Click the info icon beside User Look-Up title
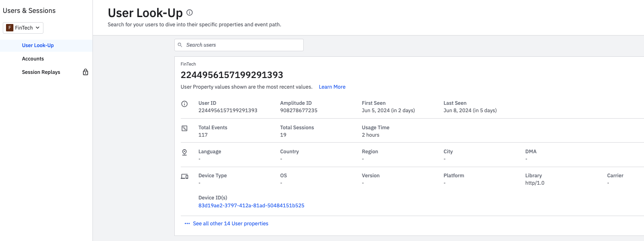 click(190, 13)
